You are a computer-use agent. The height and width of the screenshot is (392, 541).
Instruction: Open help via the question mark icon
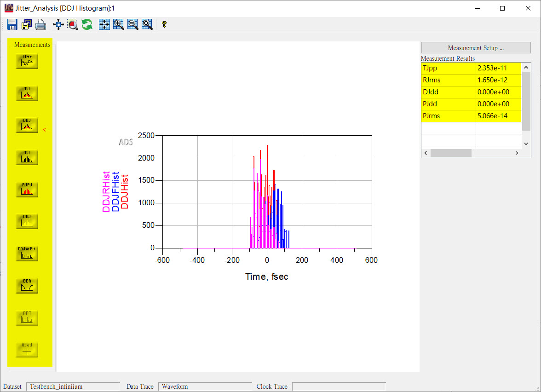pos(164,24)
